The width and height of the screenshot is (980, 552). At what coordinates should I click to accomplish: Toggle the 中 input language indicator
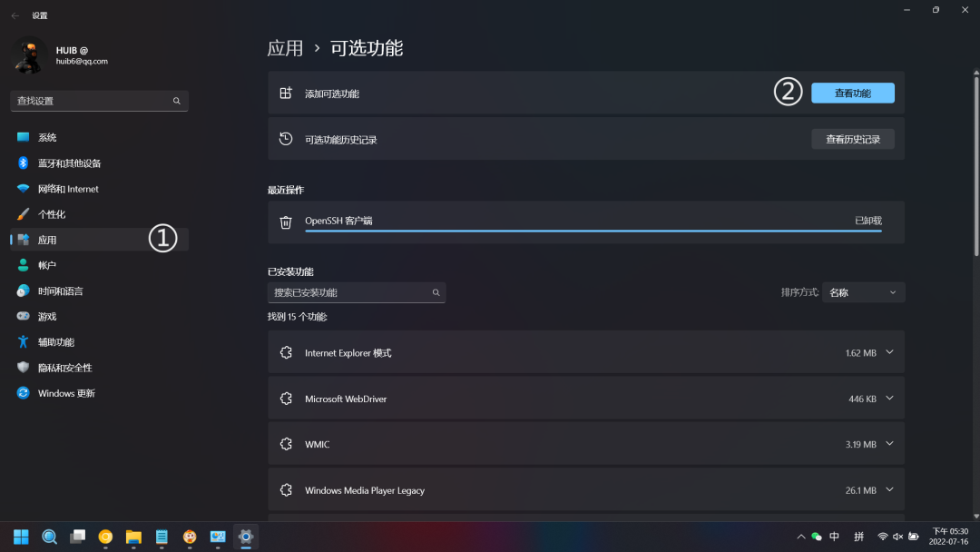tap(835, 537)
